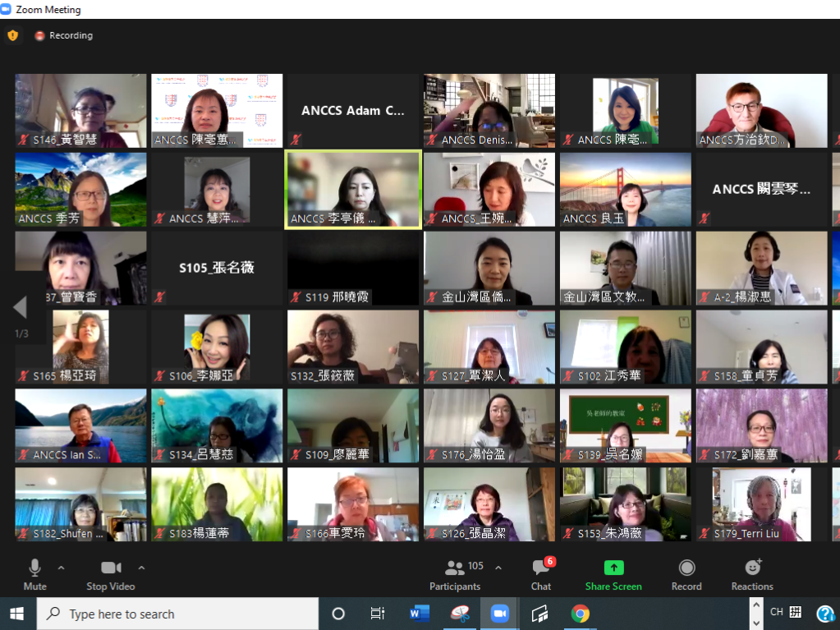
Task: Start Share Screen
Action: (x=613, y=574)
